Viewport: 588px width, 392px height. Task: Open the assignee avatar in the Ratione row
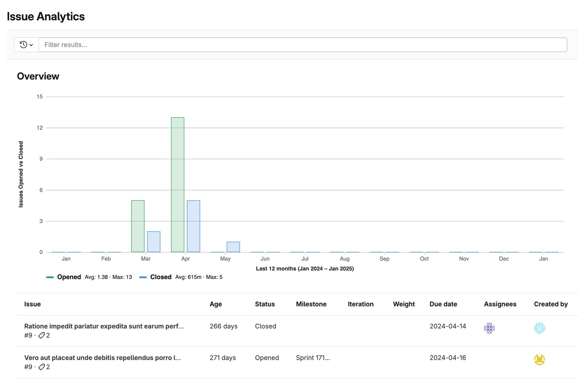[x=489, y=328]
